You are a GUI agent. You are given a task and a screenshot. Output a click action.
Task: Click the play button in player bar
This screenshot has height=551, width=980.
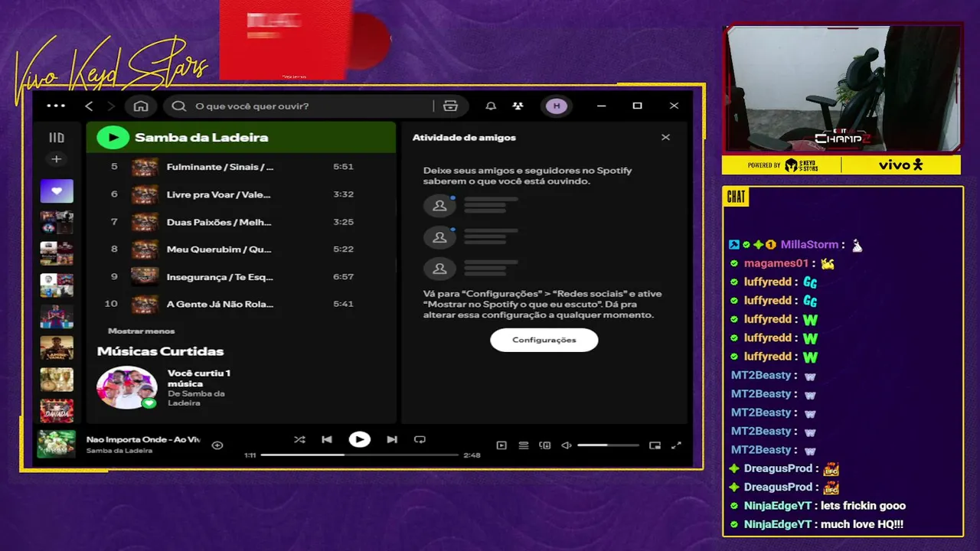pos(359,439)
